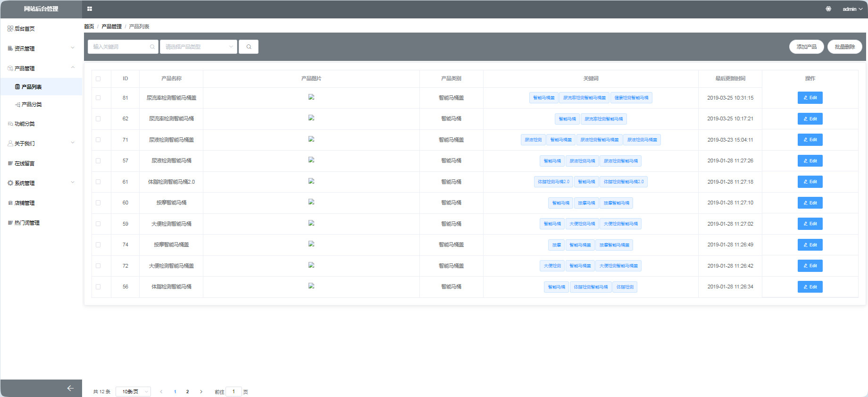The height and width of the screenshot is (397, 868).
Task: Check the checkbox for product ID 74
Action: click(98, 245)
